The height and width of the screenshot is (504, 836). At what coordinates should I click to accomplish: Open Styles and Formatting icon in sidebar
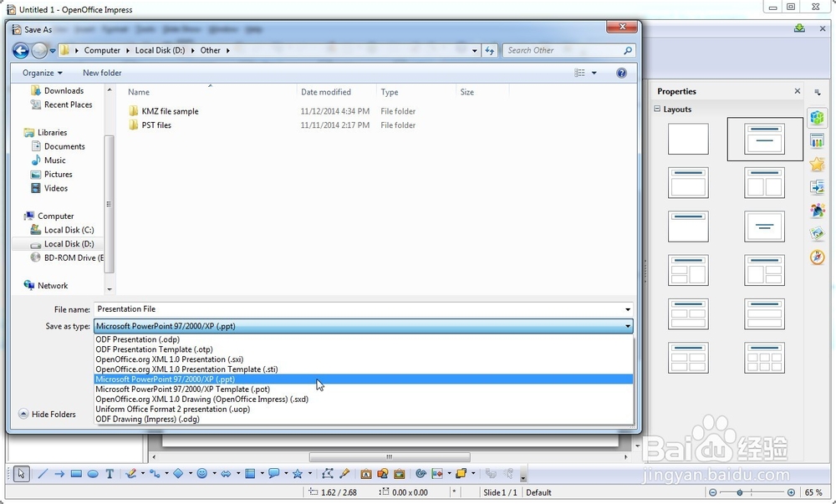(x=818, y=211)
